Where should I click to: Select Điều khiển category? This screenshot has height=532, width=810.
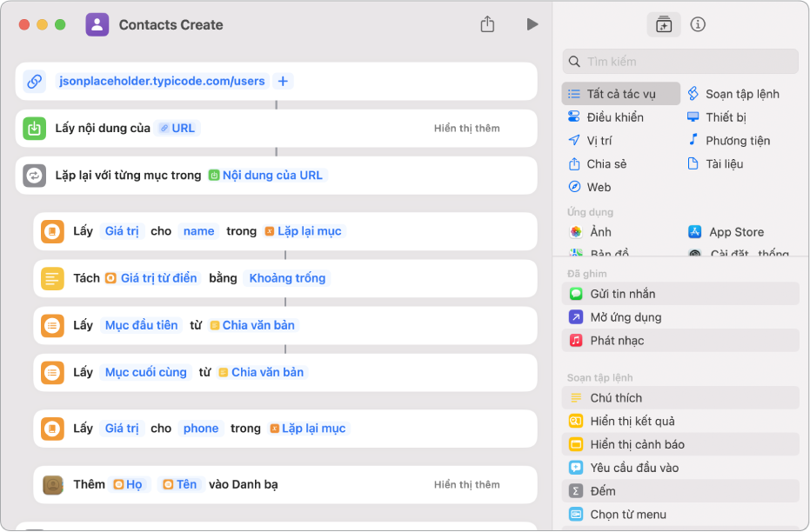(x=606, y=117)
